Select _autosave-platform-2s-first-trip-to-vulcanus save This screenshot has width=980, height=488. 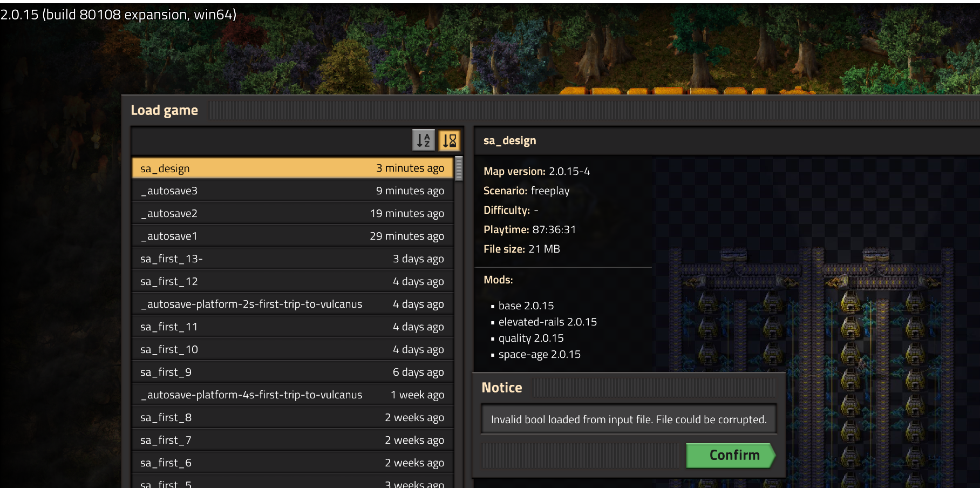coord(292,304)
